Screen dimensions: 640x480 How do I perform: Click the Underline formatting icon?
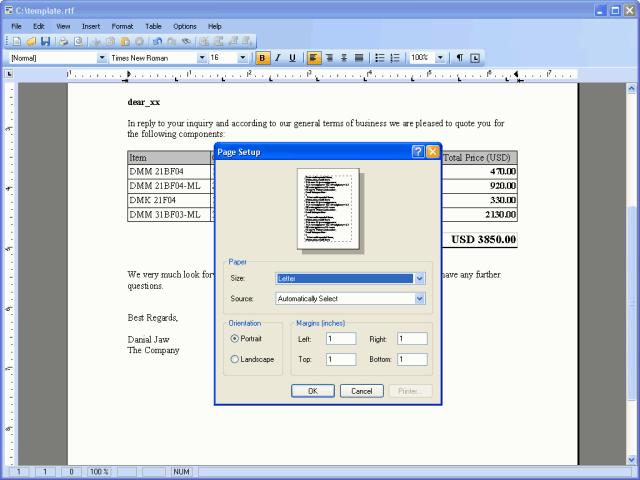tap(292, 58)
